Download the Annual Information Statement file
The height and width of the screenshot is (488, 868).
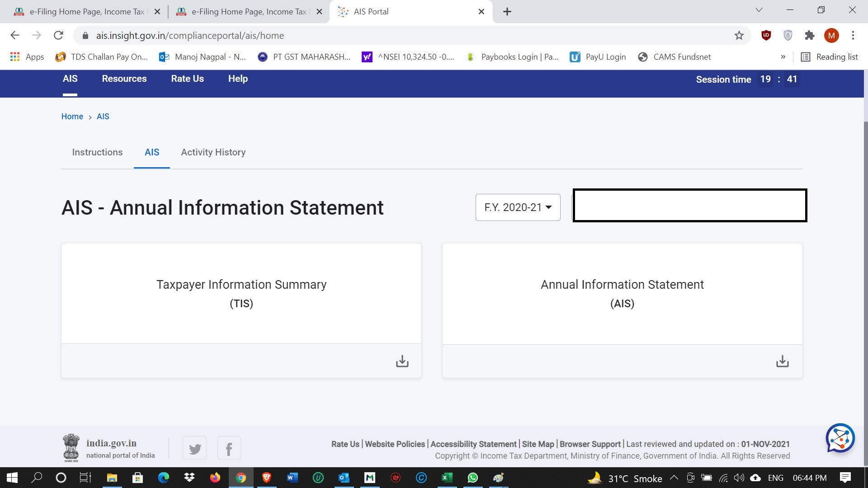782,361
